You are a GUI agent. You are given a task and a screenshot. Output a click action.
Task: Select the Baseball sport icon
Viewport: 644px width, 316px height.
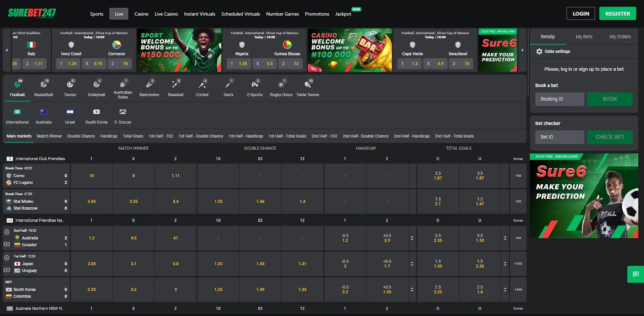click(x=175, y=85)
